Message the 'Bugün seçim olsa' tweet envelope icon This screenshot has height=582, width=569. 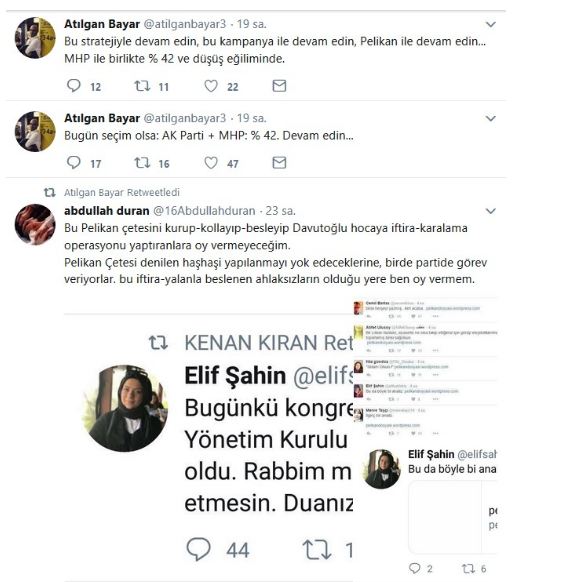click(279, 163)
